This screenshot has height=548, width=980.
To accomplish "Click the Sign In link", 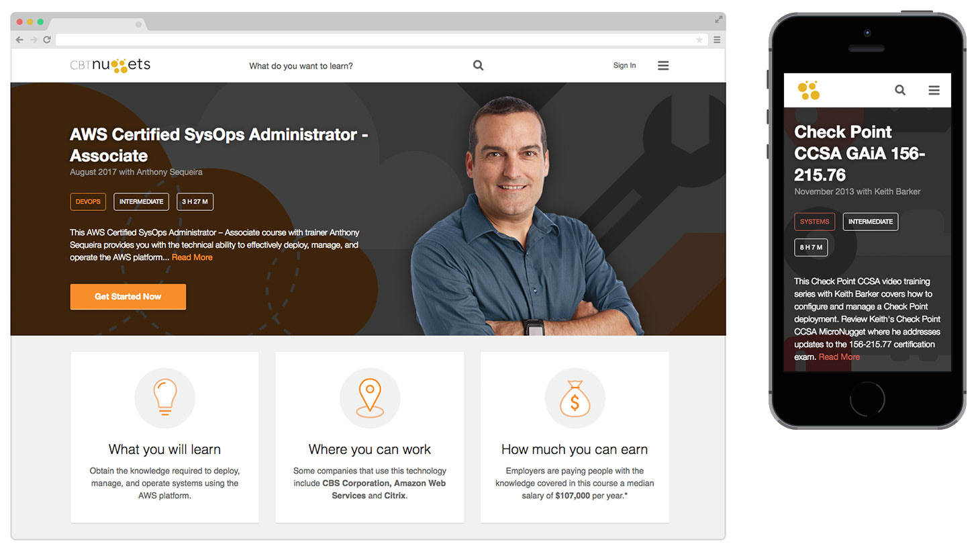I will pos(624,65).
